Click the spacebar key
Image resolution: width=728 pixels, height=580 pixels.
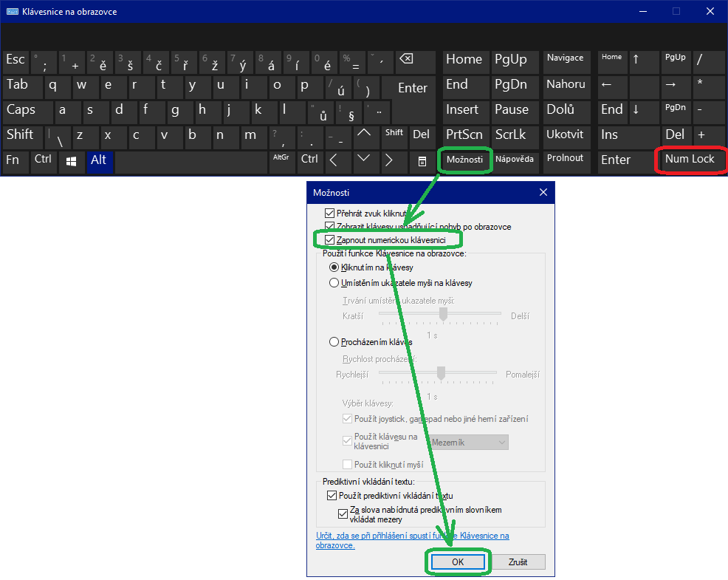(190, 162)
